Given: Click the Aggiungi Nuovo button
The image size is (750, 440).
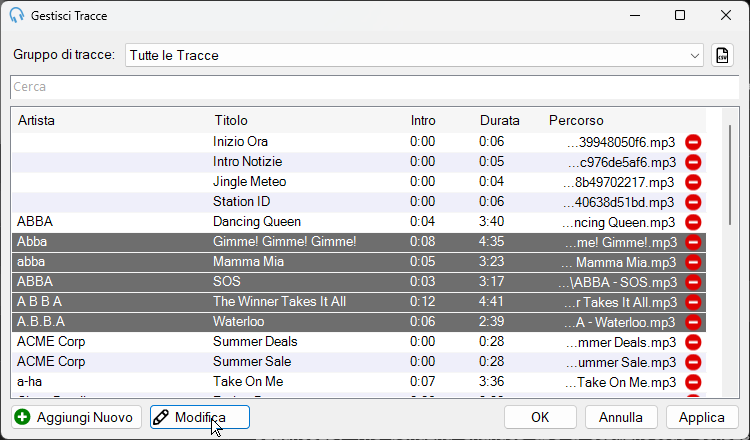Looking at the screenshot, I should [x=77, y=417].
